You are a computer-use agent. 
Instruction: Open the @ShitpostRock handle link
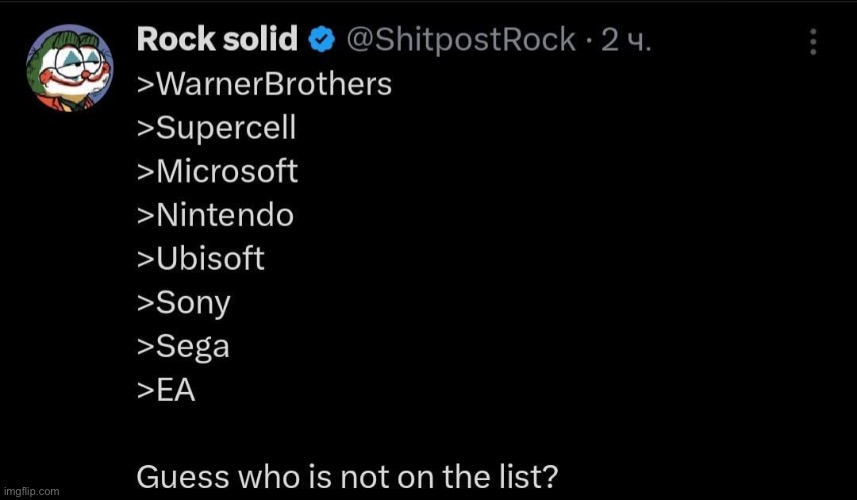[x=461, y=40]
